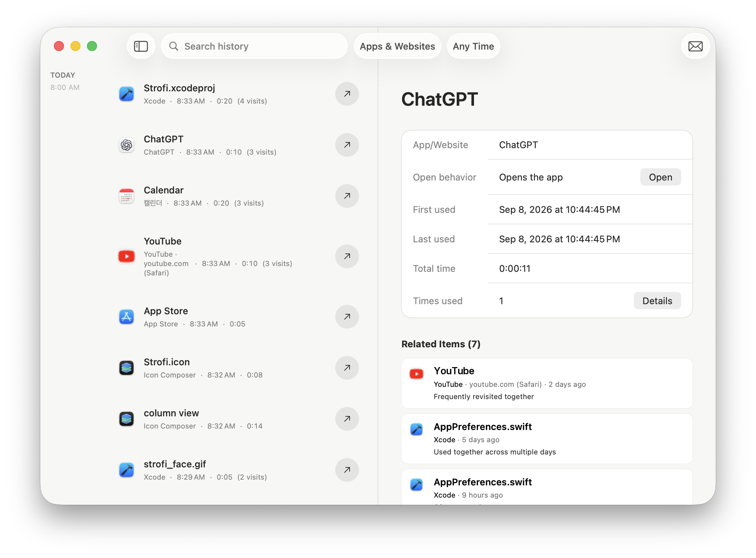Click the First used date value
Screen dimensions: 756x558
pos(559,210)
